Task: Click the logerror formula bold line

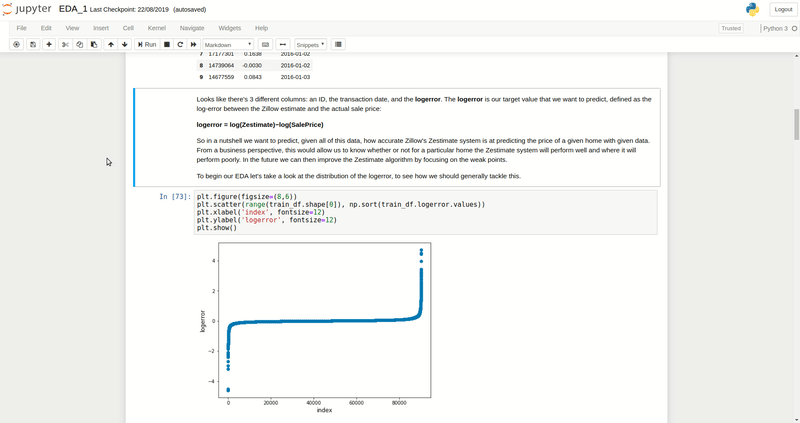Action: (260, 125)
